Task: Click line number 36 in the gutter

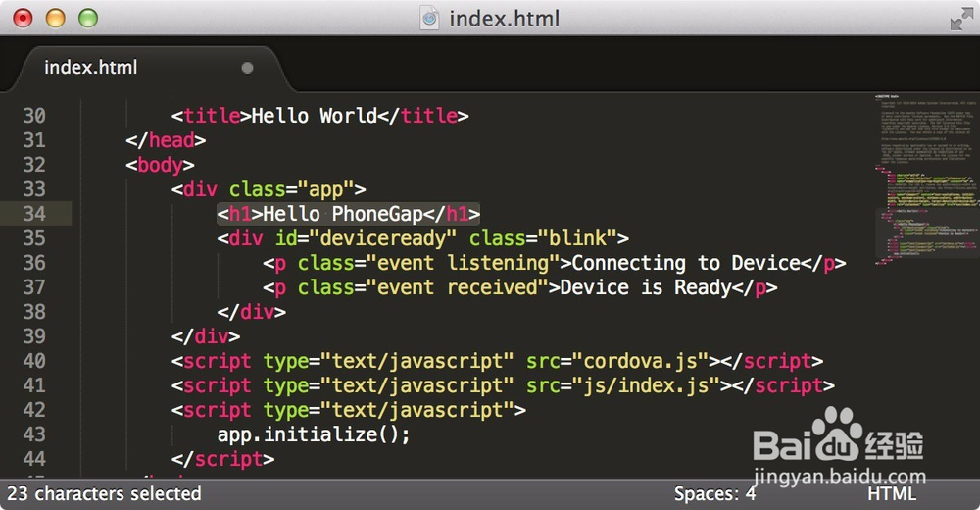Action: [34, 263]
